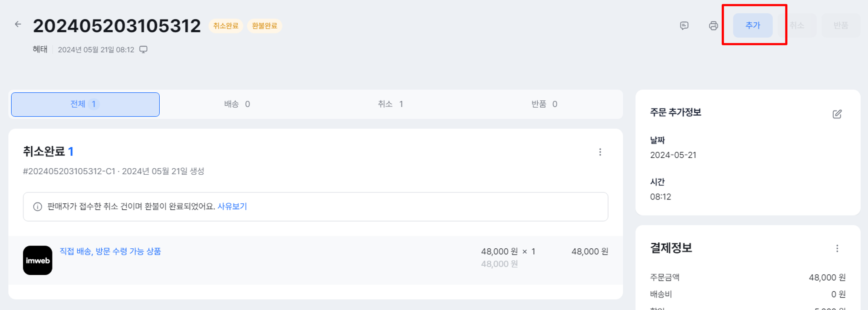868x310 pixels.
Task: Edit the 주문 추가정보 with pencil icon
Action: tap(837, 114)
